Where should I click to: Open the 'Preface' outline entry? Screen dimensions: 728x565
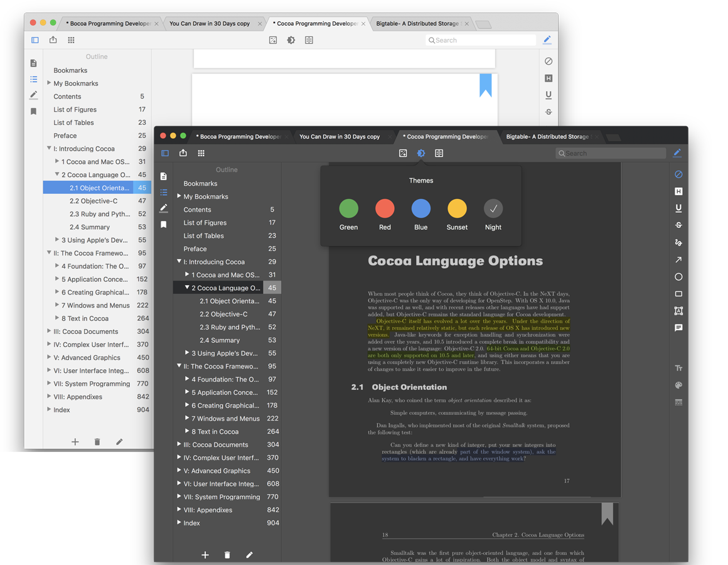195,249
